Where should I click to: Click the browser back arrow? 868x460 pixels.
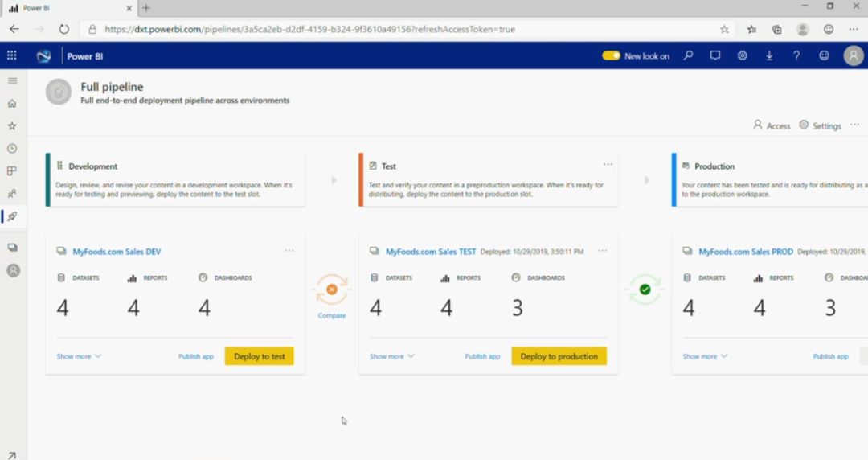(x=14, y=30)
